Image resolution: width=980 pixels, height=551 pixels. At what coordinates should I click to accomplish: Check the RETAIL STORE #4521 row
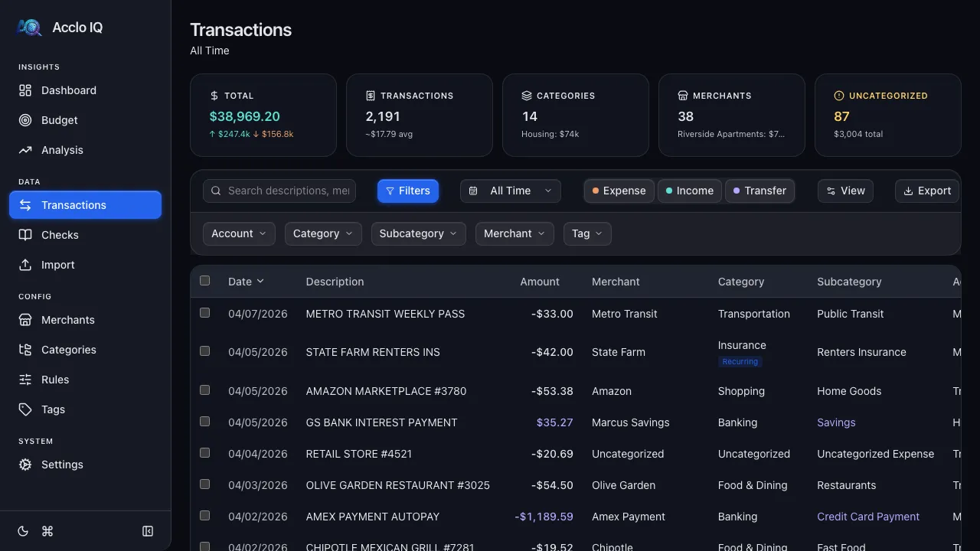tap(204, 453)
